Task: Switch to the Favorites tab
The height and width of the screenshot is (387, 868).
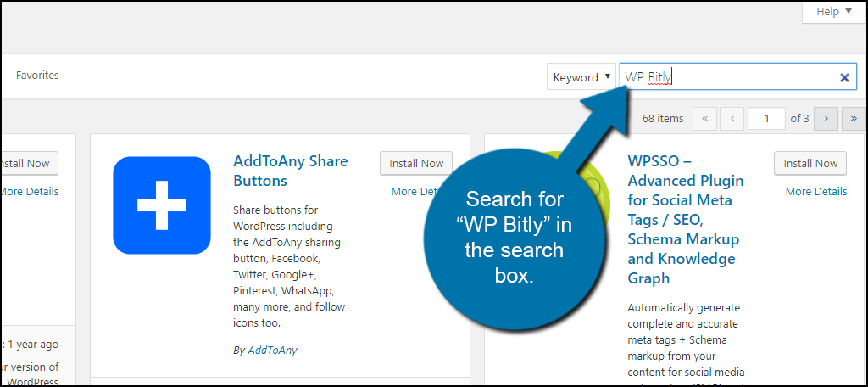Action: coord(37,76)
